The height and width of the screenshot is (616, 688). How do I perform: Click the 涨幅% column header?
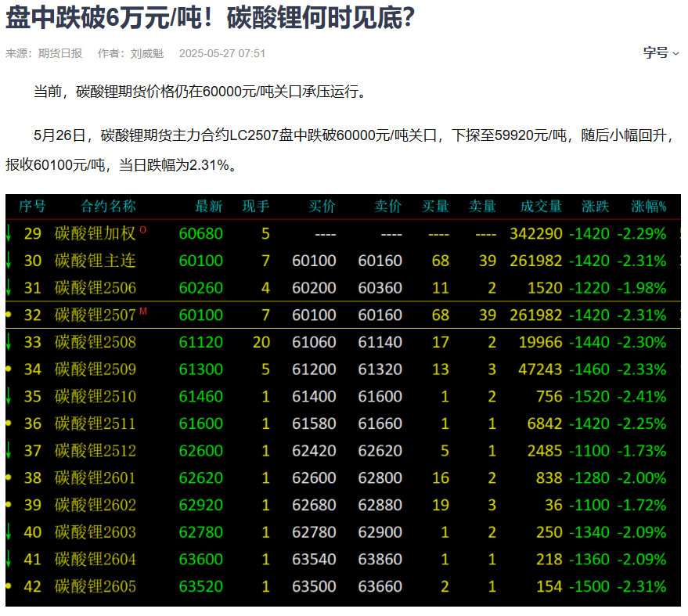pyautogui.click(x=649, y=206)
